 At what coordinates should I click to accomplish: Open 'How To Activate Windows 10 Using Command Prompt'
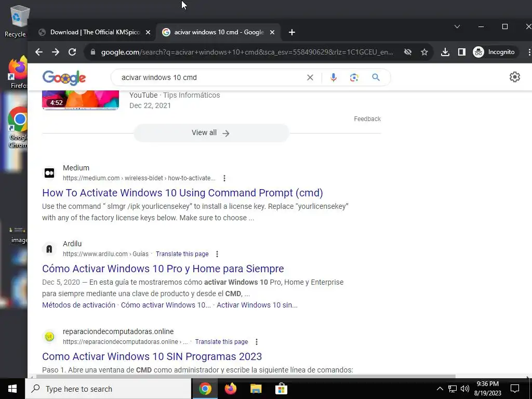point(182,193)
